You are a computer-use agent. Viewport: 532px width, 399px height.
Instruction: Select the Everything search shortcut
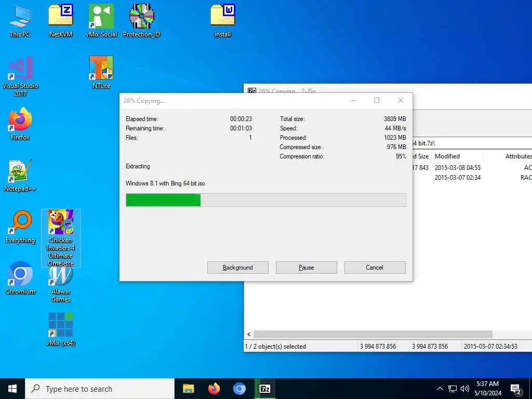click(x=20, y=228)
